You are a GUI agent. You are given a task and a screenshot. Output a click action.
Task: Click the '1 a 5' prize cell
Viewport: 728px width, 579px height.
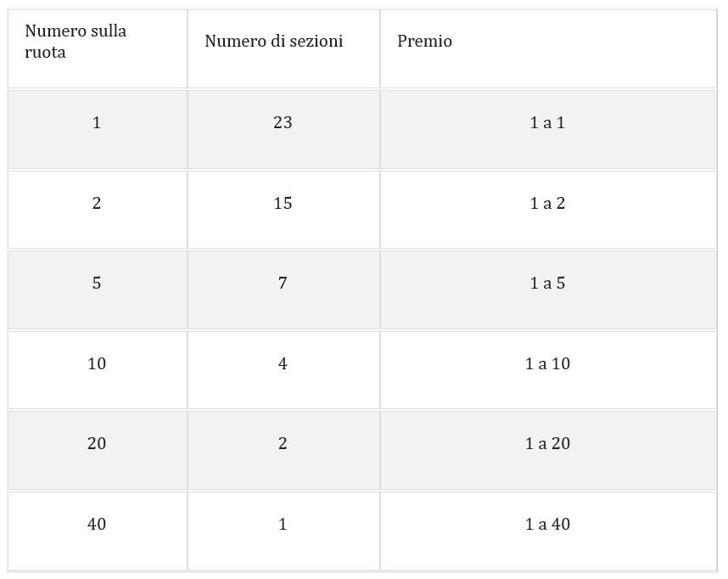point(547,284)
